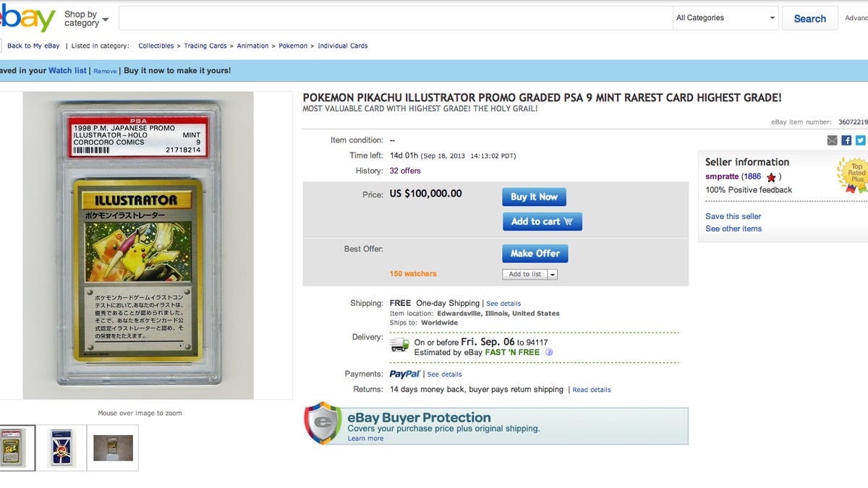The image size is (868, 488).
Task: Click into the eBay search field
Action: [395, 18]
